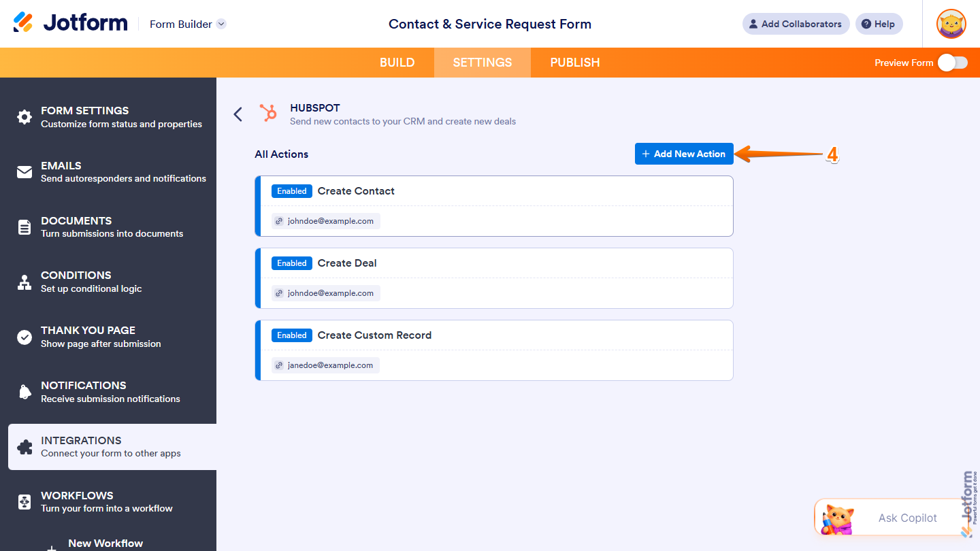
Task: Click link icon beside janedoe@example.com
Action: (279, 365)
